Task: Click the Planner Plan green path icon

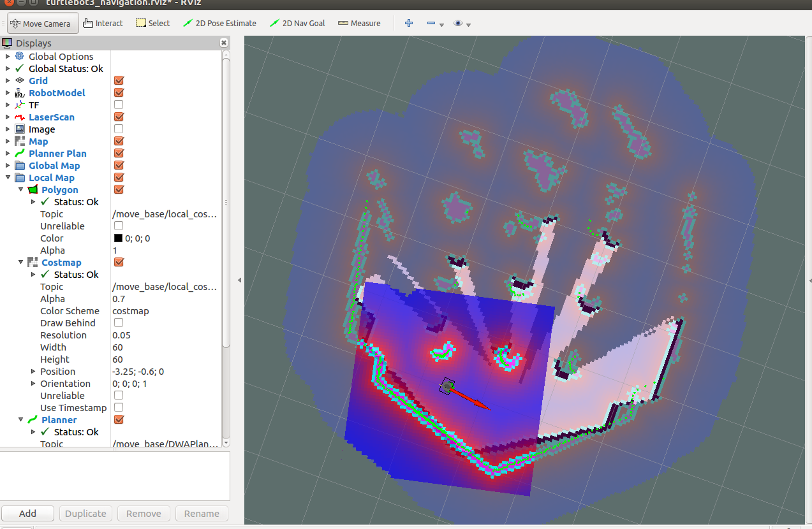Action: [x=19, y=153]
